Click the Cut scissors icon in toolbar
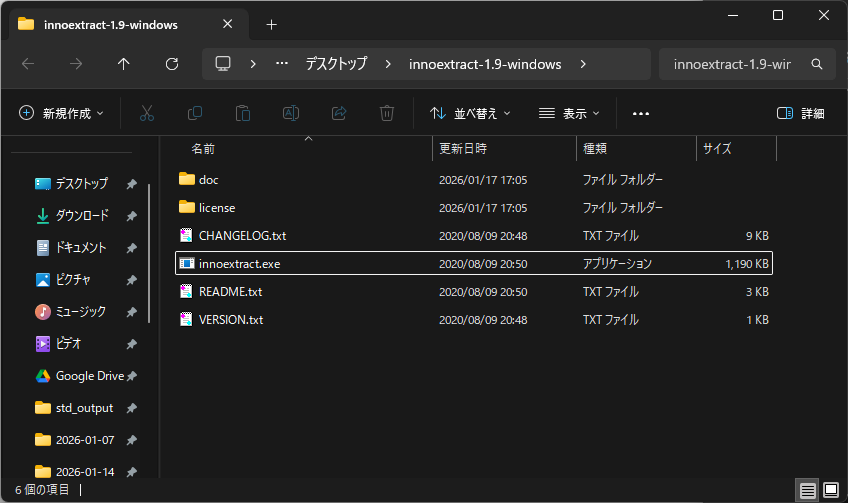Viewport: 848px width, 503px height. pos(147,113)
